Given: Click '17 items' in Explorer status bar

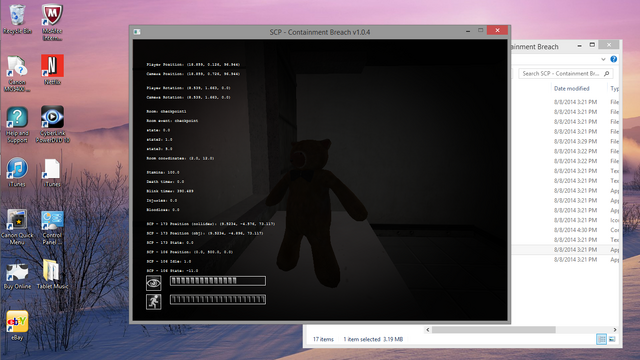Looking at the screenshot, I should [323, 339].
